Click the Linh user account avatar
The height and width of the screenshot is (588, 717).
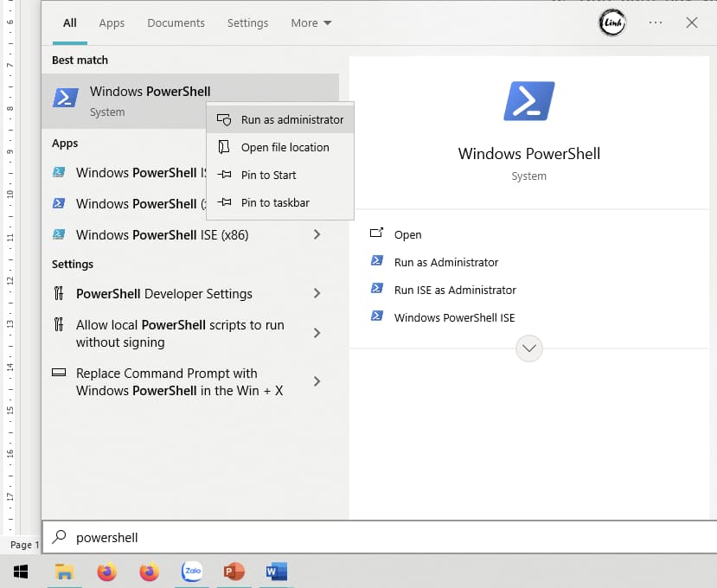coord(612,22)
